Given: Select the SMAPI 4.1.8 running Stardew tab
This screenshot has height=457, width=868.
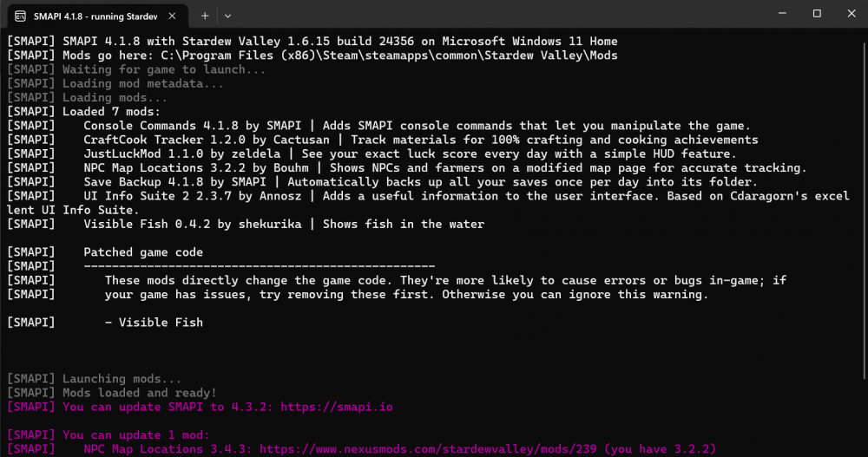Looking at the screenshot, I should [91, 16].
